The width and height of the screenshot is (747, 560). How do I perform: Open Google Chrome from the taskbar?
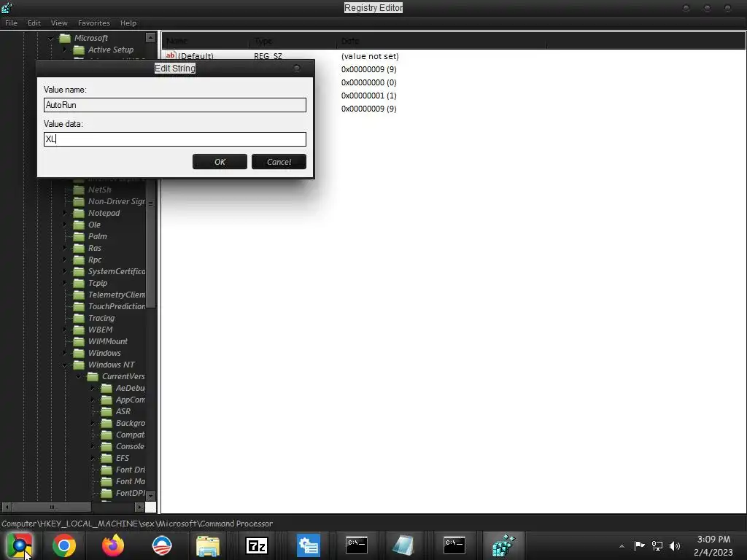pos(64,545)
